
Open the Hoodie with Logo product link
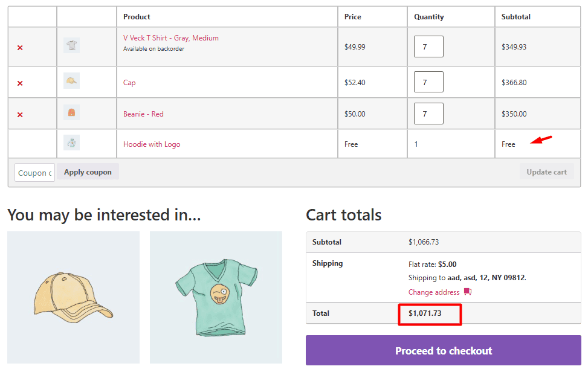(152, 144)
